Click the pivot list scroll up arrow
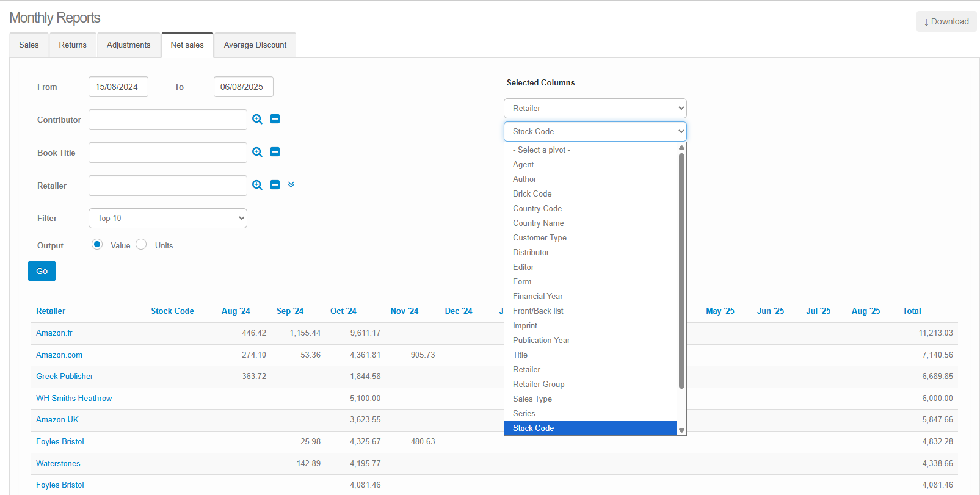Viewport: 980px width, 495px height. click(681, 147)
